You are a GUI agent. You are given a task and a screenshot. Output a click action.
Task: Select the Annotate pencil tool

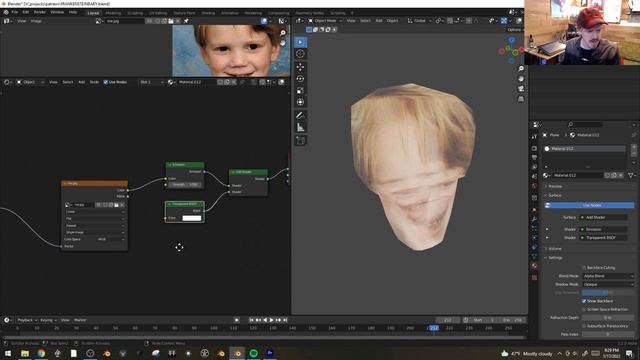300,116
